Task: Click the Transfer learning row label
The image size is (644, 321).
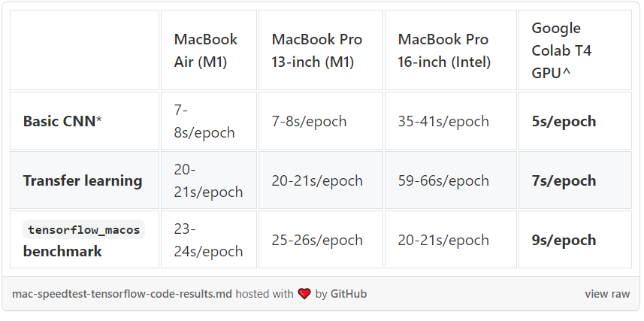Action: point(84,180)
